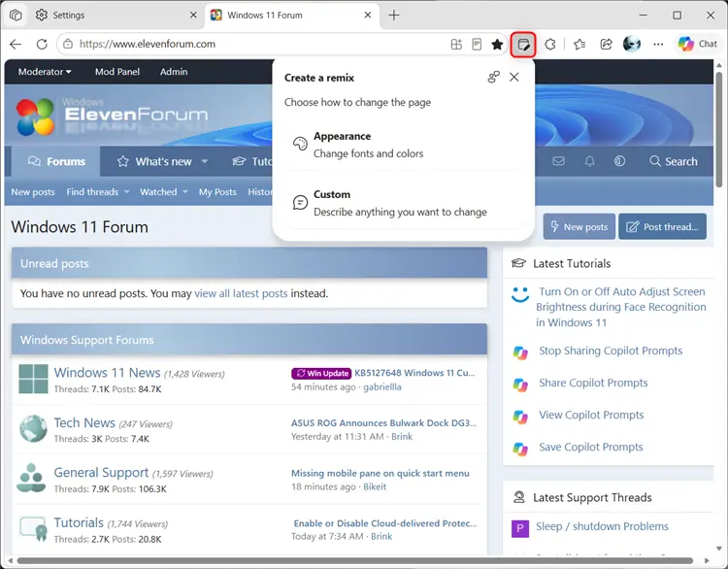Click the Windows 11 News icon
728x569 pixels.
click(x=33, y=379)
